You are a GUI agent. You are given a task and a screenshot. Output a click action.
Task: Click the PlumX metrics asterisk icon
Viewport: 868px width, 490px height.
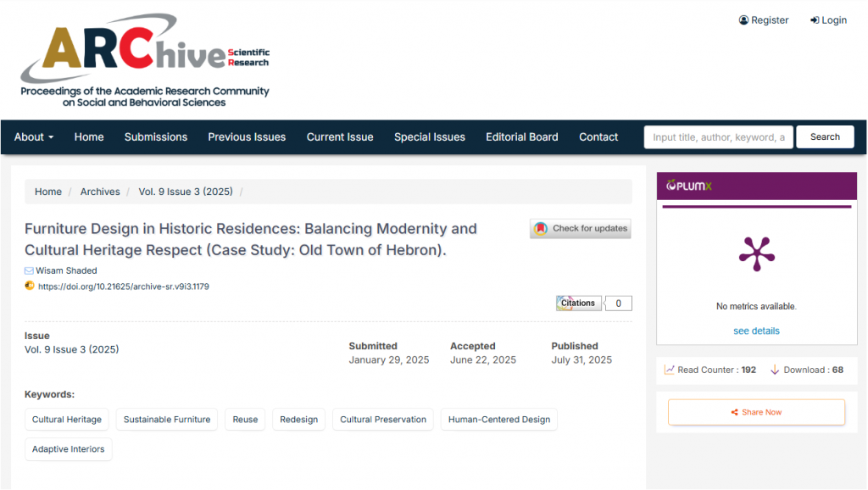click(x=757, y=254)
